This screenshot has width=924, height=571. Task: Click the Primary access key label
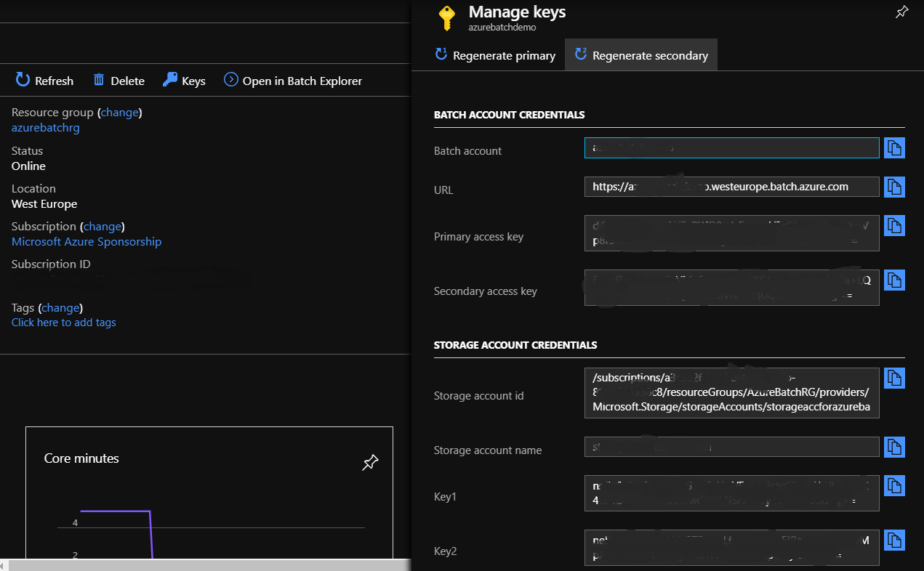[478, 237]
